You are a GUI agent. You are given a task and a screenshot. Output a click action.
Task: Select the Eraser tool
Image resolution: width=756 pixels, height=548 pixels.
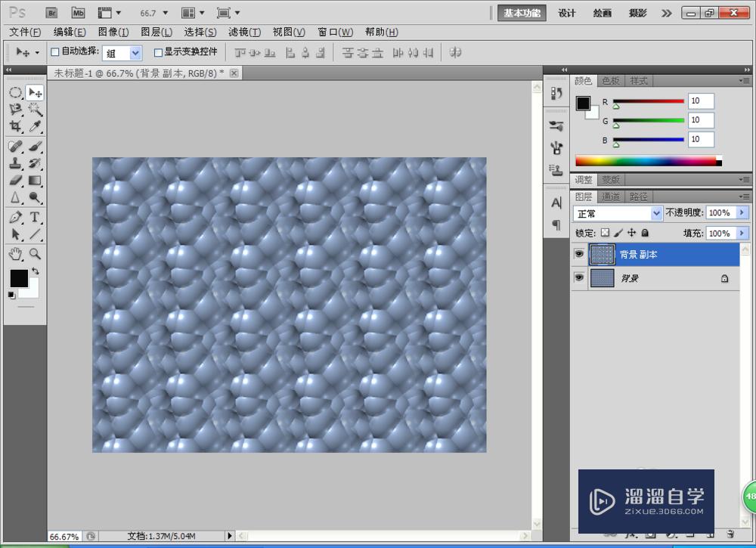pyautogui.click(x=15, y=181)
